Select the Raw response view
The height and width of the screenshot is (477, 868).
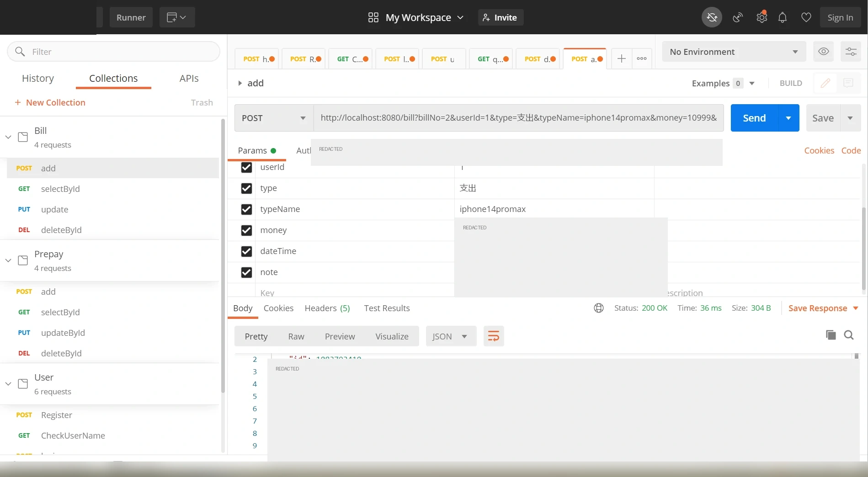pyautogui.click(x=296, y=336)
